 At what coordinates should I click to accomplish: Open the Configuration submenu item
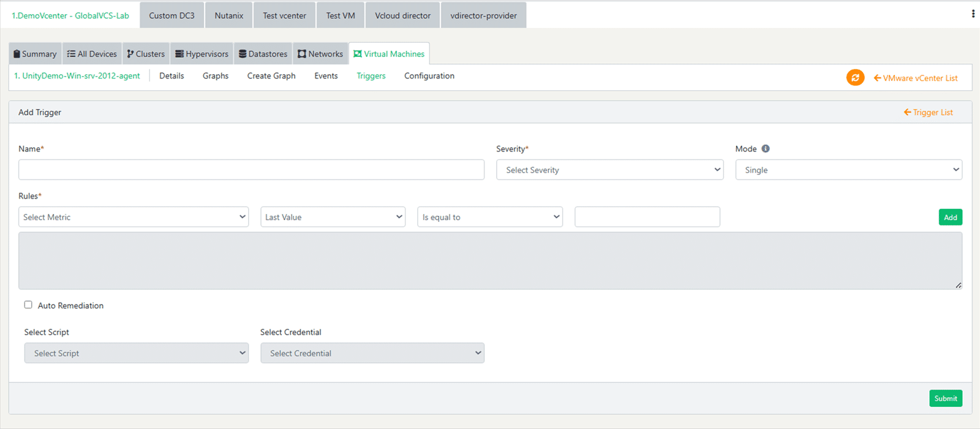click(x=429, y=76)
